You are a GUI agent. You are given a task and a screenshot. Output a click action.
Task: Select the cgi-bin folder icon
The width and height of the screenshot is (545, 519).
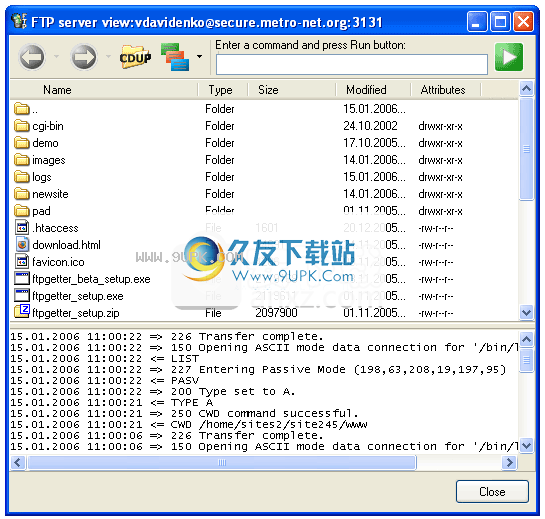tap(22, 126)
